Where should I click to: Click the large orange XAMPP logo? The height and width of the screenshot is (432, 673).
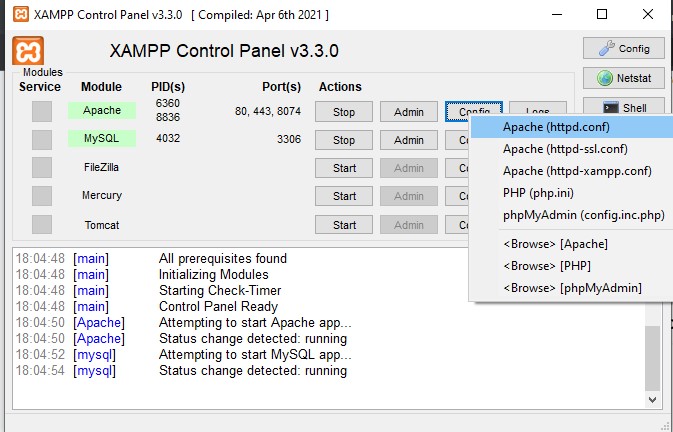click(x=28, y=51)
